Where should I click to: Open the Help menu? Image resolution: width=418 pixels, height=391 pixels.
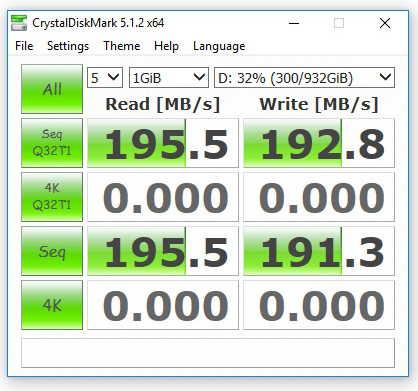pos(166,46)
